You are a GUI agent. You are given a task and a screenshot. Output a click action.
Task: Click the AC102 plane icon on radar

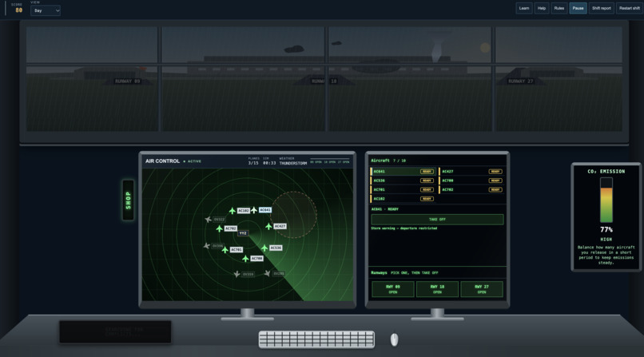232,211
